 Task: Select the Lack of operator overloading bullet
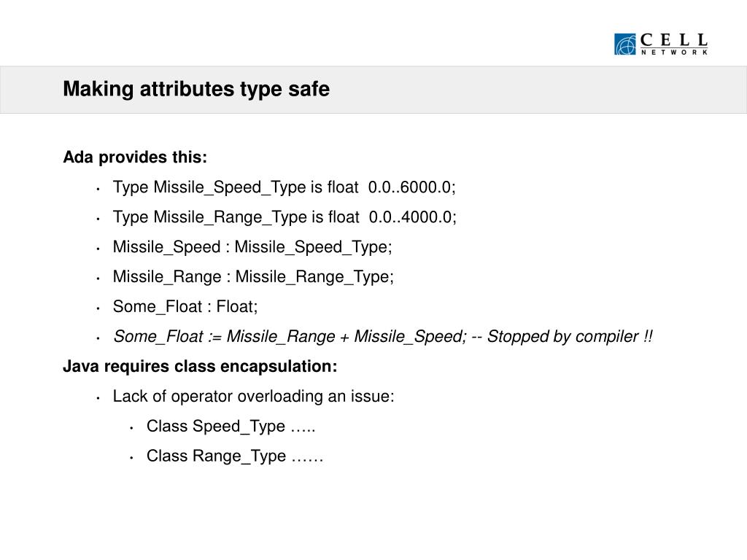(253, 396)
